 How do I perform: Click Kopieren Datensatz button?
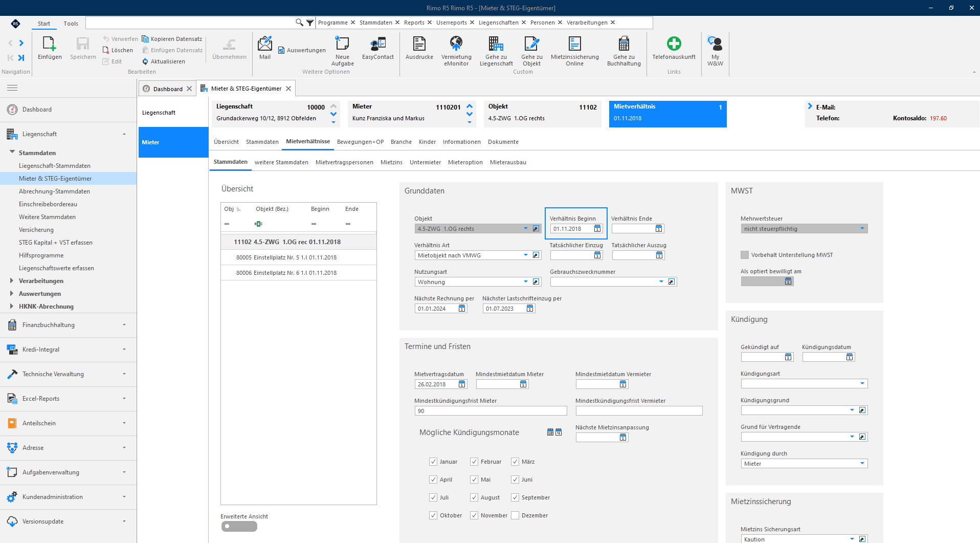[x=172, y=39]
